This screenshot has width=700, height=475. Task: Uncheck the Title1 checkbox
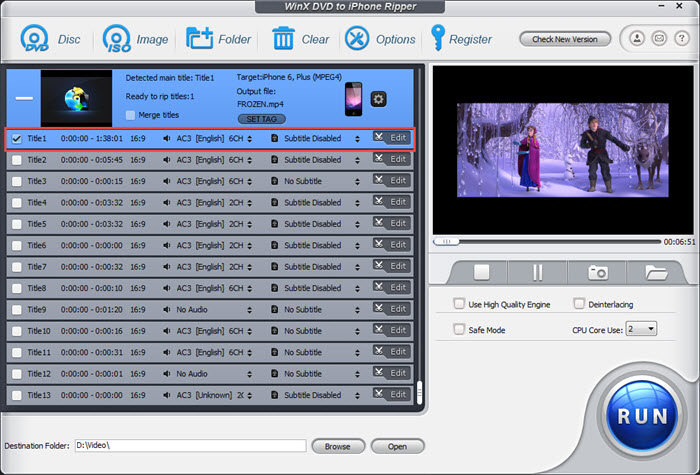click(x=17, y=139)
